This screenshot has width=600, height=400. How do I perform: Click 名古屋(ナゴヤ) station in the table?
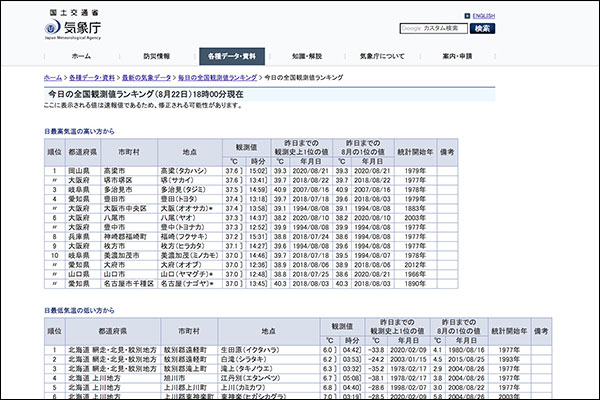pyautogui.click(x=186, y=282)
